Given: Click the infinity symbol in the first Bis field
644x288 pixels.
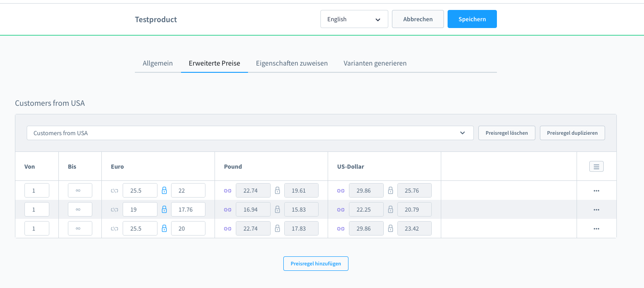Looking at the screenshot, I should coord(80,190).
